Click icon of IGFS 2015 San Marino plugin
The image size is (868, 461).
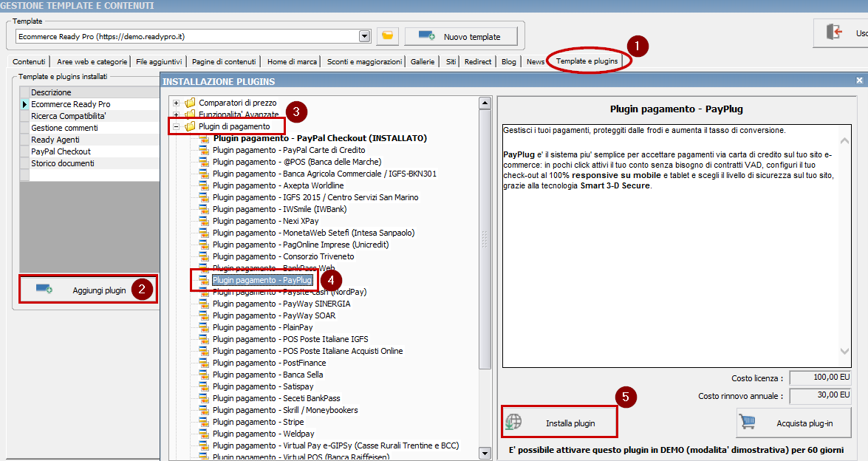204,197
